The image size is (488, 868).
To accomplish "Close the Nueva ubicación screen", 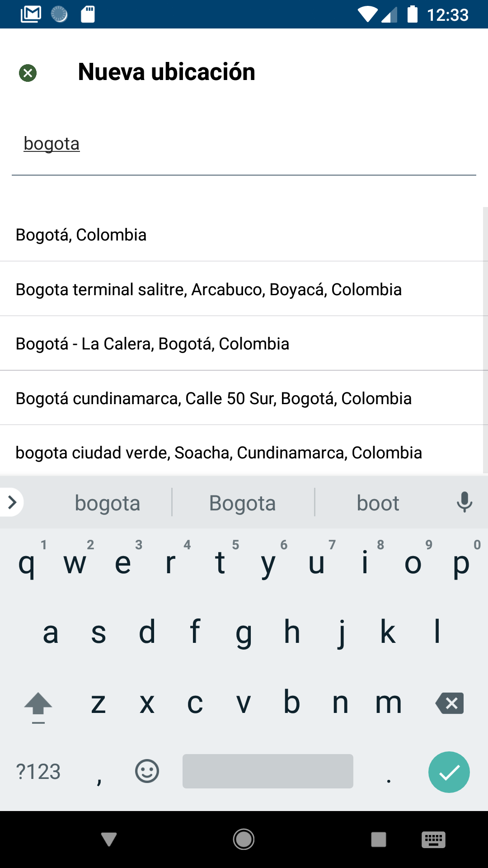I will tap(28, 73).
